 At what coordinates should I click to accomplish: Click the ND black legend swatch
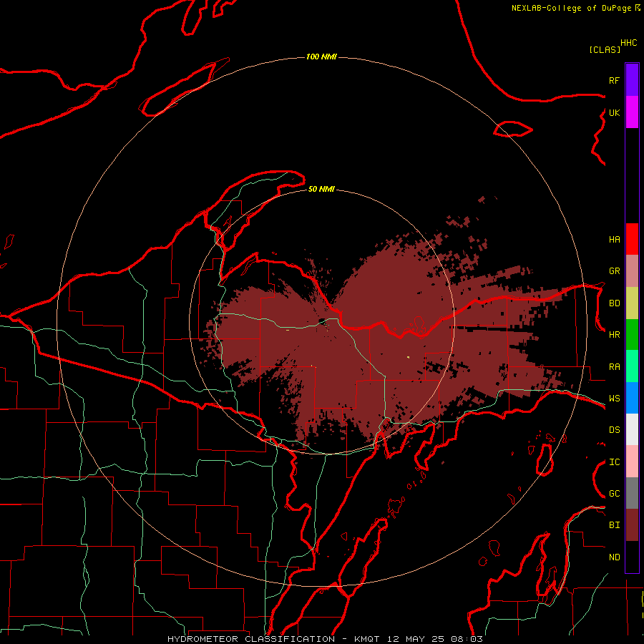point(632,557)
